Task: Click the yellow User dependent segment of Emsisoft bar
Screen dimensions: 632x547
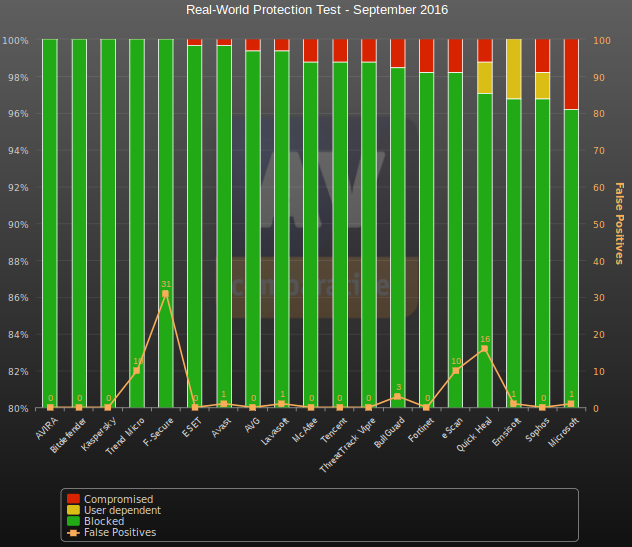Action: point(514,69)
